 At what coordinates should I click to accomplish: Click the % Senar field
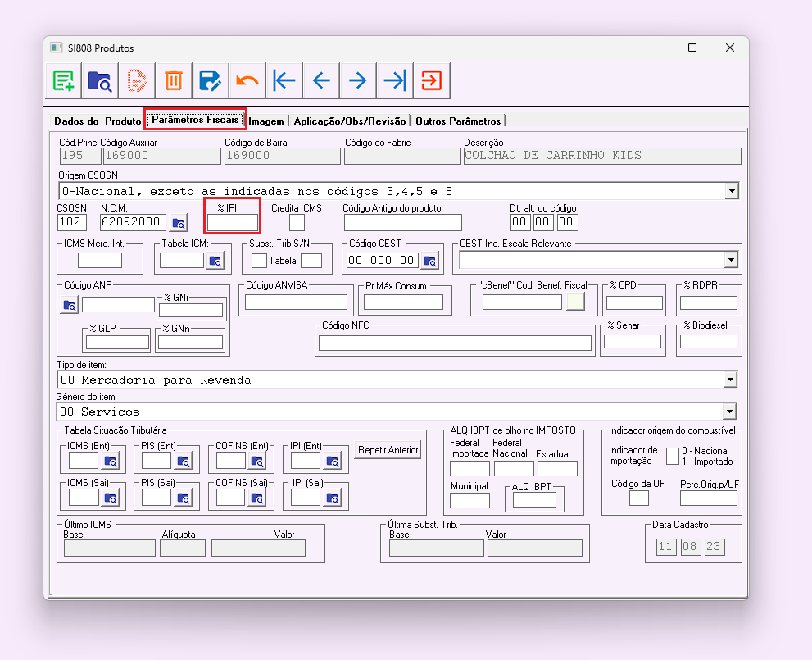[x=633, y=341]
